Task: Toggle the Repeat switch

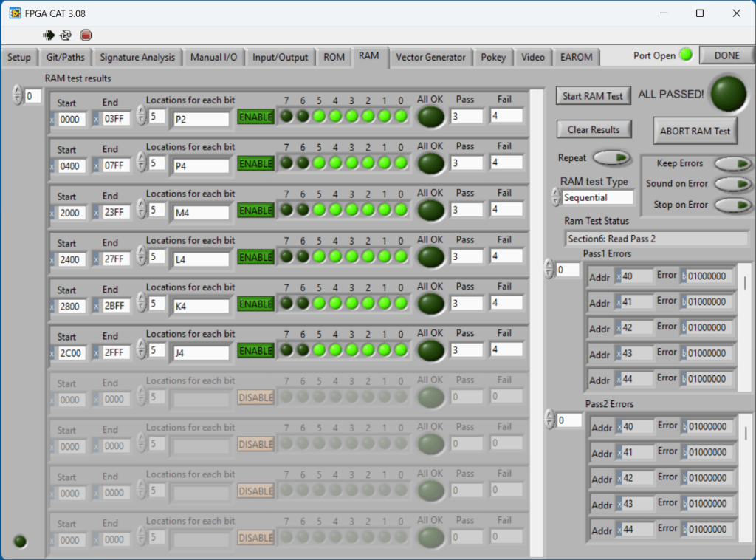Action: (612, 157)
